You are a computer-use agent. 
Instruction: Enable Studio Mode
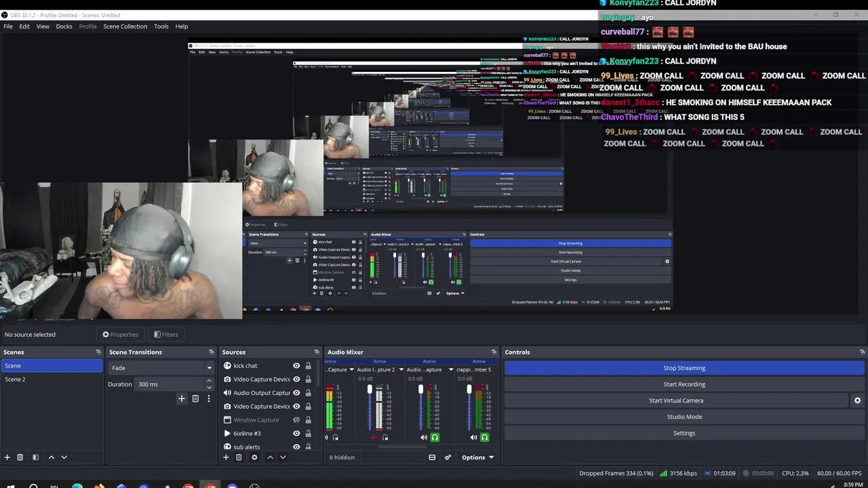pyautogui.click(x=684, y=417)
